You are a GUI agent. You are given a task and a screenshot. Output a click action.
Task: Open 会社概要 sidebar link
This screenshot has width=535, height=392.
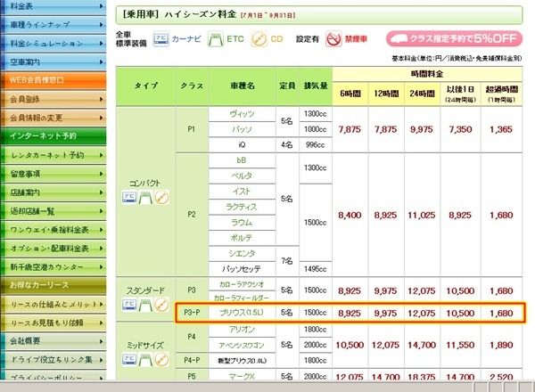(x=53, y=341)
